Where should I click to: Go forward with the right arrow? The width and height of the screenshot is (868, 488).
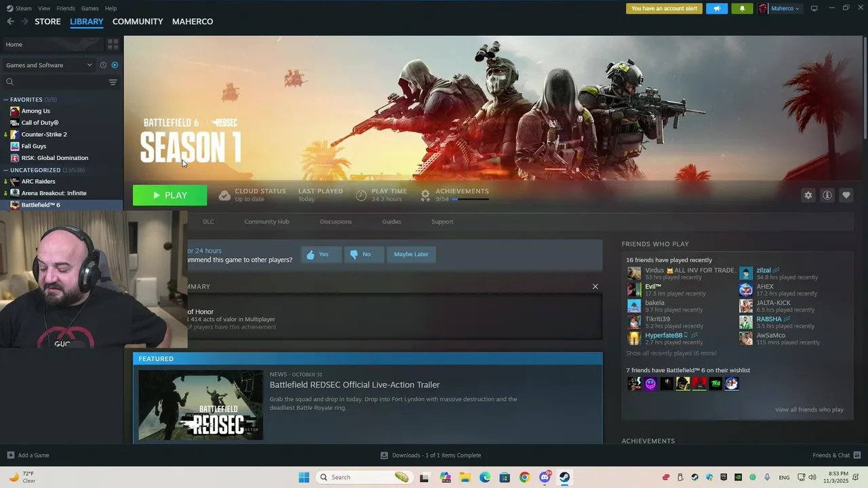[x=24, y=22]
